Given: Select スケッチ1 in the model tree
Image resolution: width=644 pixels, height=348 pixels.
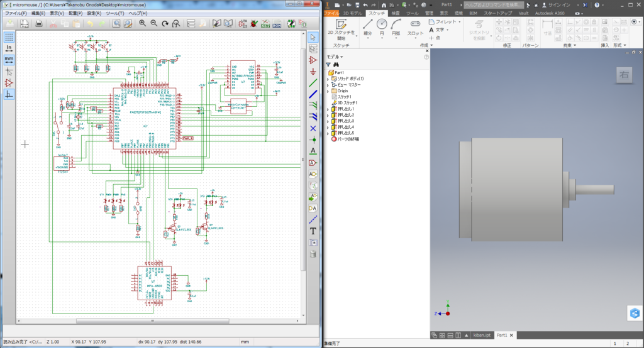Looking at the screenshot, I should point(341,97).
